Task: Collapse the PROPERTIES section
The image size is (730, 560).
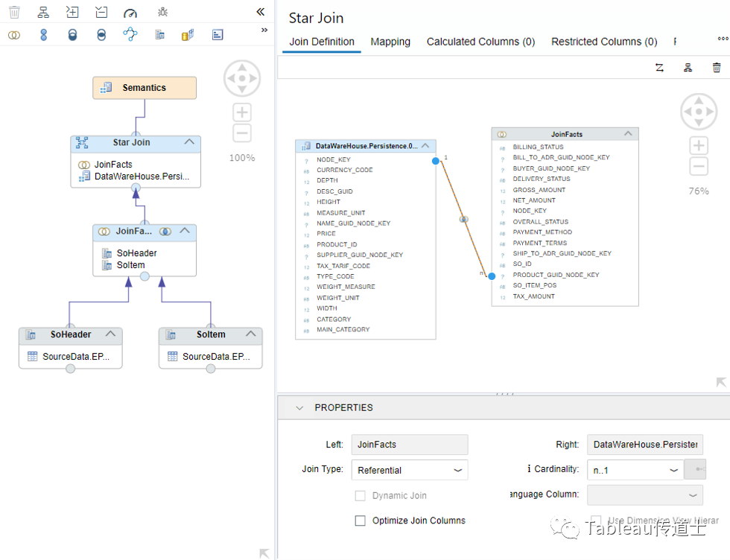Action: click(x=299, y=408)
